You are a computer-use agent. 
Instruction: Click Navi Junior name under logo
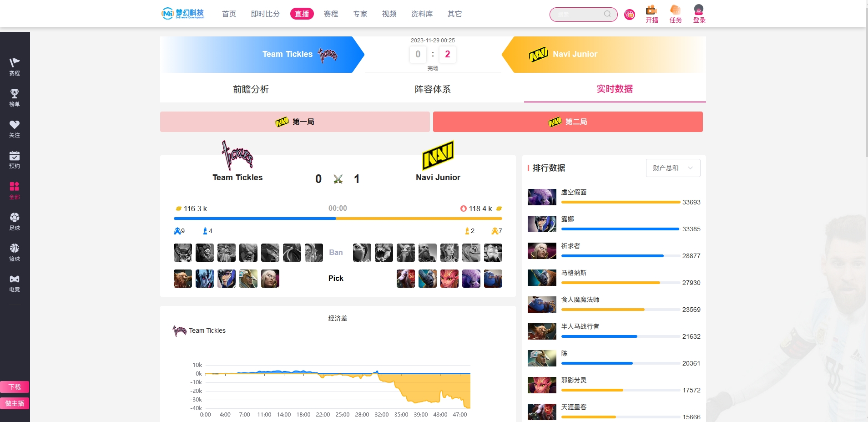438,178
